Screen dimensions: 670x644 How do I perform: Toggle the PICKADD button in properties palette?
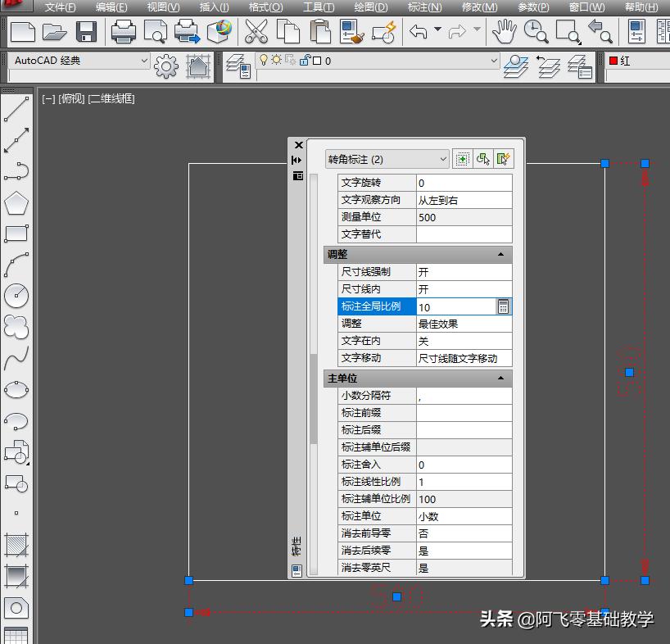pyautogui.click(x=463, y=159)
